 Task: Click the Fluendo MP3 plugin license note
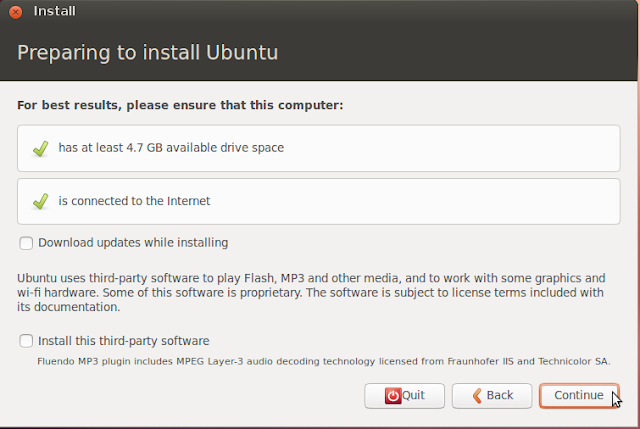click(x=324, y=361)
